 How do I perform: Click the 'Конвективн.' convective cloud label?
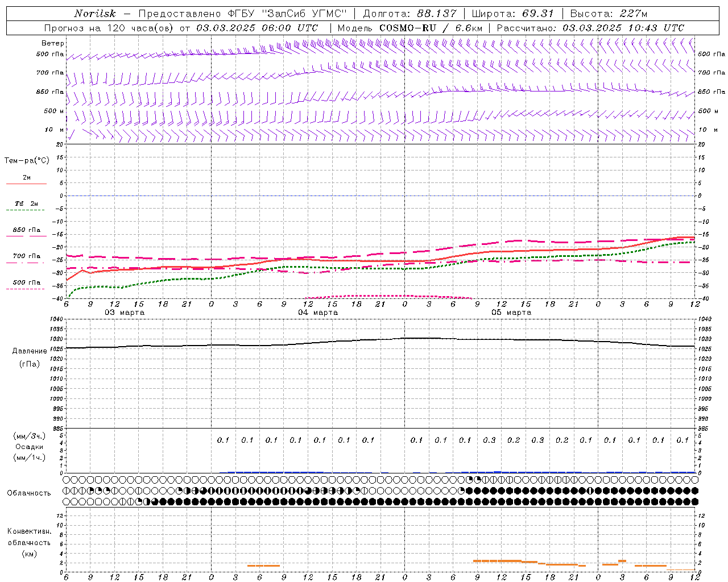point(29,531)
